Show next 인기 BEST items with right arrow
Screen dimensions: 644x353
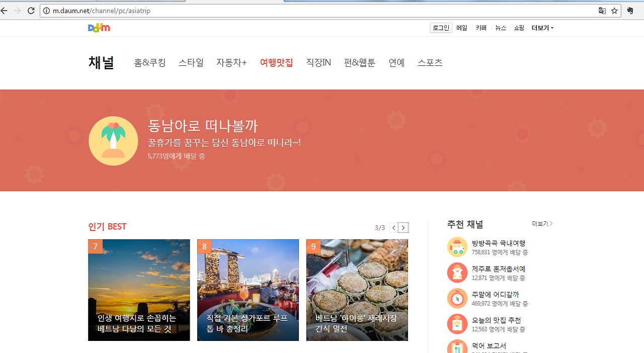(x=403, y=227)
